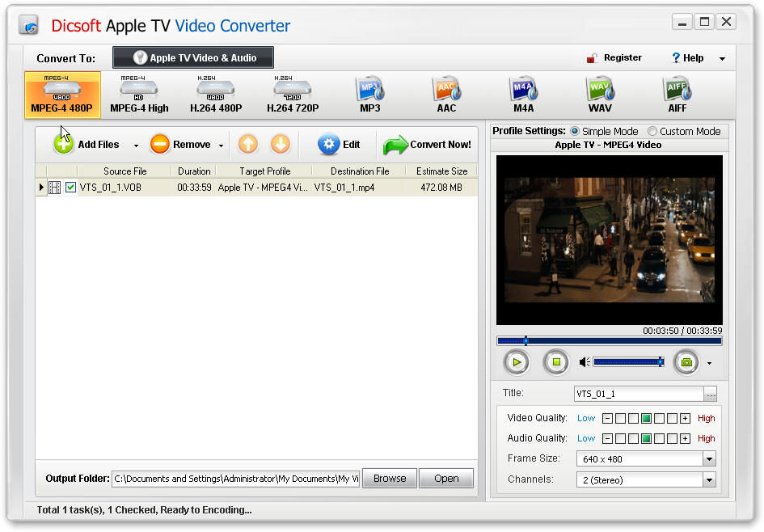Click the Target Profile column header

264,171
